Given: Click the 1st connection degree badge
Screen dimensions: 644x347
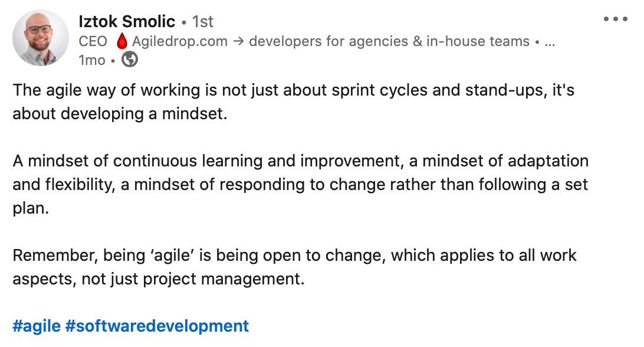Looking at the screenshot, I should 203,22.
